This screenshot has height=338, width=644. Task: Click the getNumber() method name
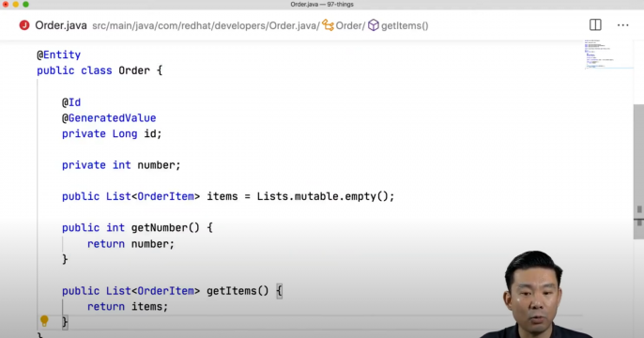coord(165,228)
